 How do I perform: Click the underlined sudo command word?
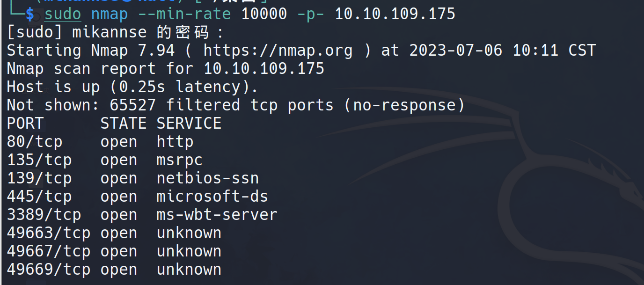click(x=63, y=14)
